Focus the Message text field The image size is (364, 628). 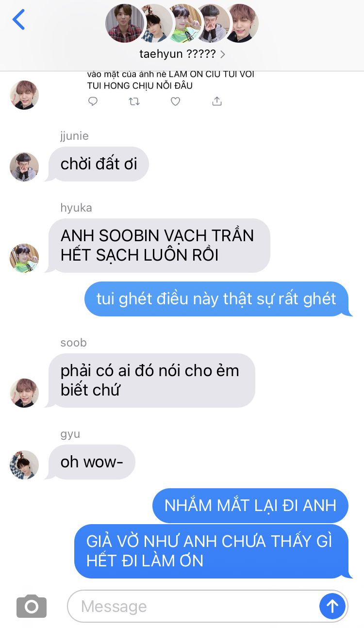click(193, 606)
